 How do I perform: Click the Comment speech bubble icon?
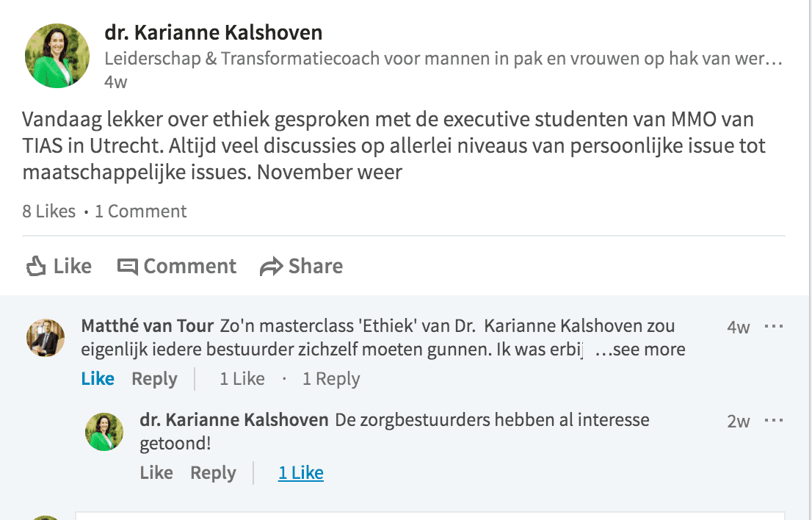coord(128,266)
